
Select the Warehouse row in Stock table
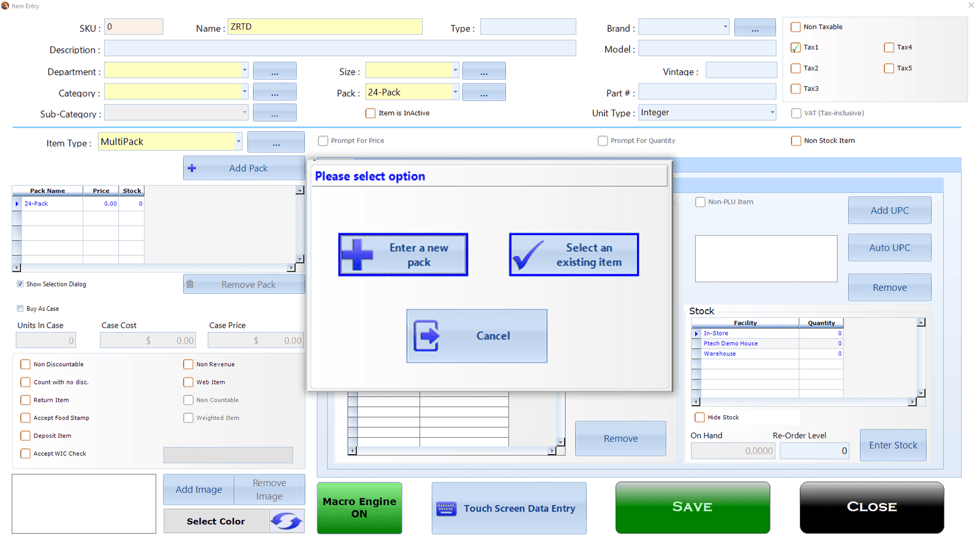point(767,354)
